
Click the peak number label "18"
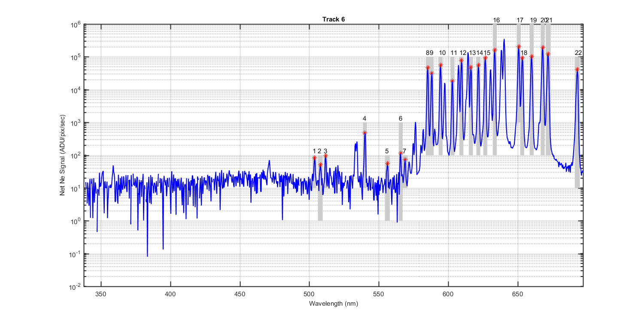pyautogui.click(x=524, y=53)
